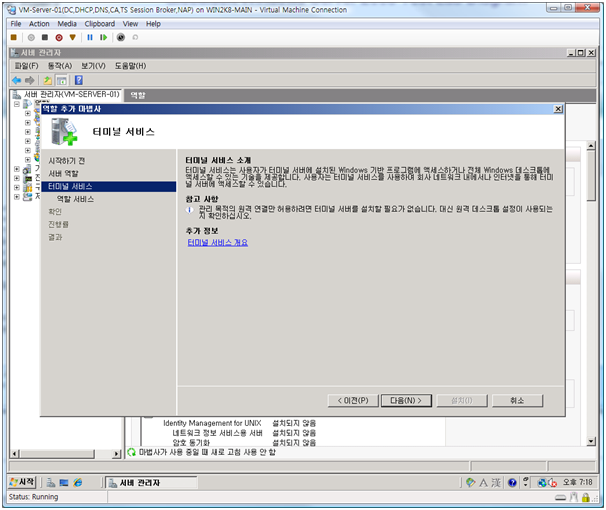Screen dimensions: 606x510
Task: Open the Action menu
Action: 39,24
